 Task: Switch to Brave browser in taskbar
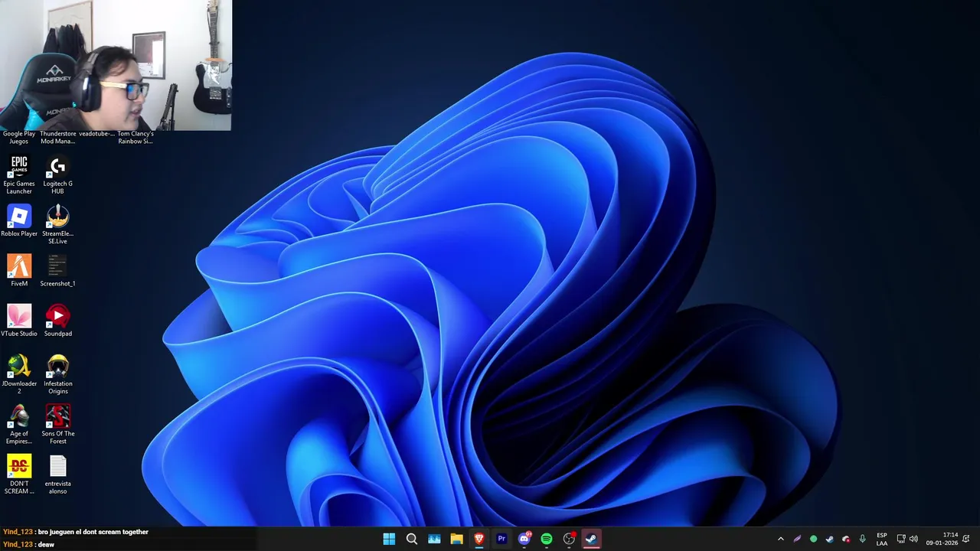(x=479, y=539)
